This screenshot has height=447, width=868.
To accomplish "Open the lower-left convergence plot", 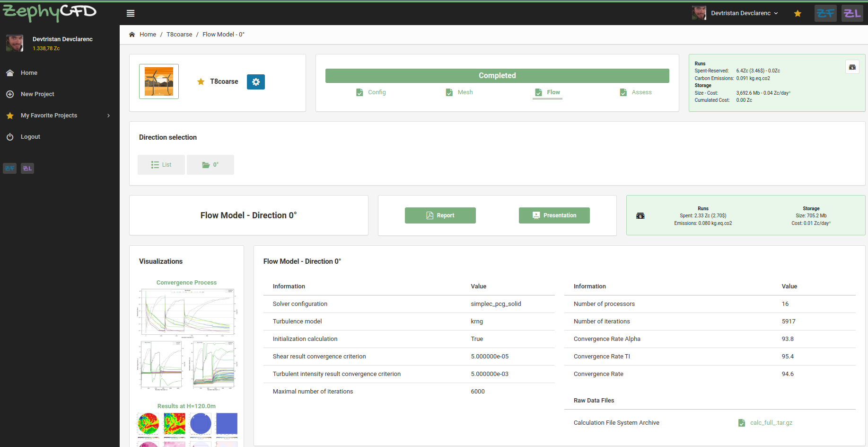I will coord(160,365).
